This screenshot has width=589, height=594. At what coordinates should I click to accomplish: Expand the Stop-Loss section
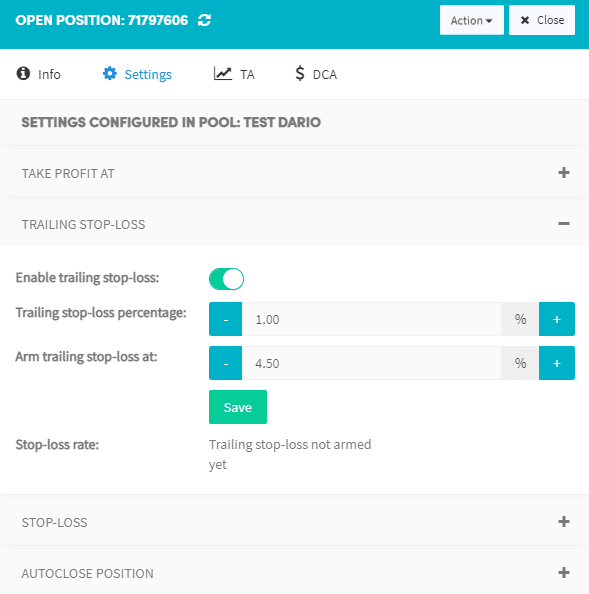pyautogui.click(x=564, y=522)
